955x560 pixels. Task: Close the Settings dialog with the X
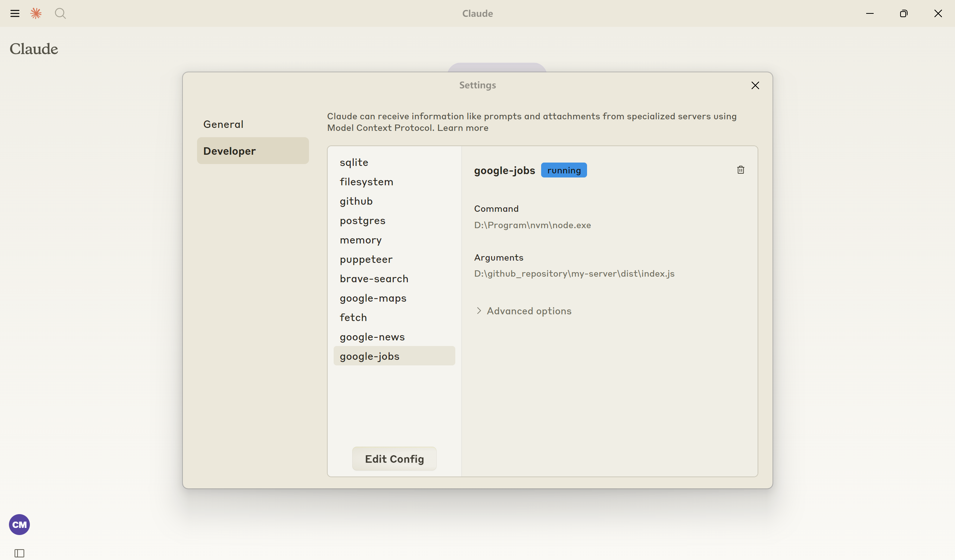755,86
